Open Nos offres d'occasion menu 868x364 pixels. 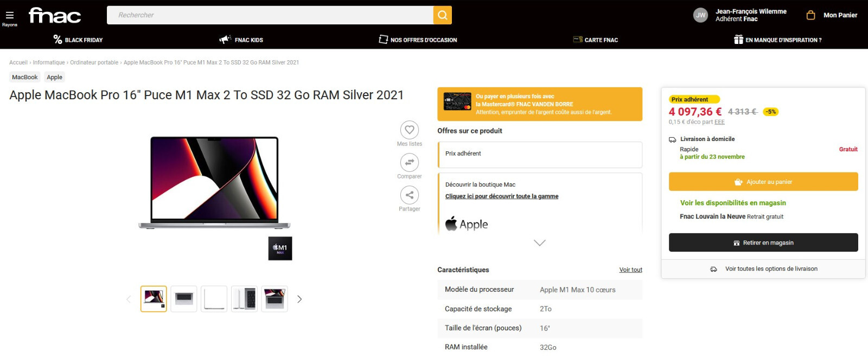pos(418,40)
